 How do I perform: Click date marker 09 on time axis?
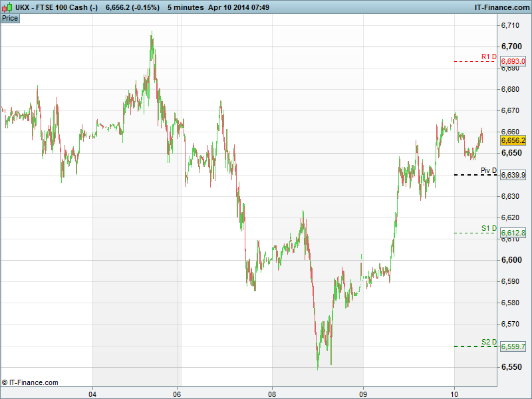pos(363,393)
